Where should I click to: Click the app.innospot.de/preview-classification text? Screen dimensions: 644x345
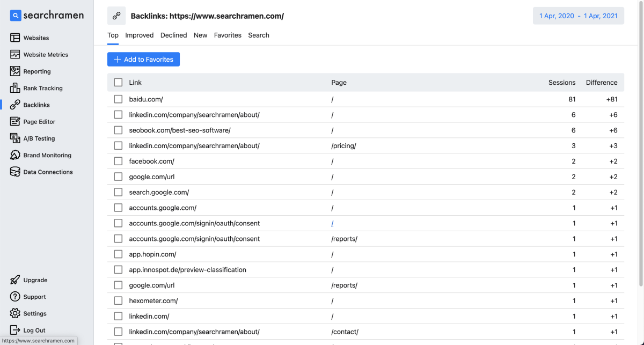click(187, 270)
